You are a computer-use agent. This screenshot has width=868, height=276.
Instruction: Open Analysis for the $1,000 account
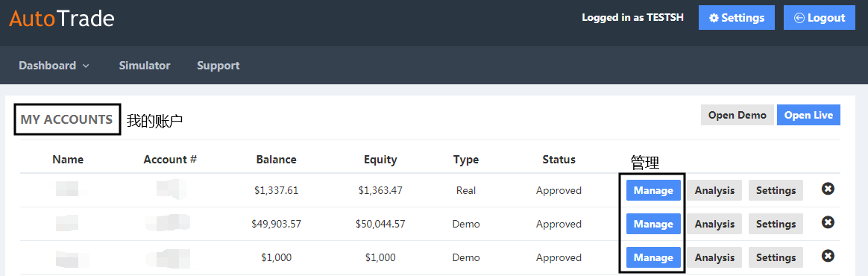(x=714, y=257)
